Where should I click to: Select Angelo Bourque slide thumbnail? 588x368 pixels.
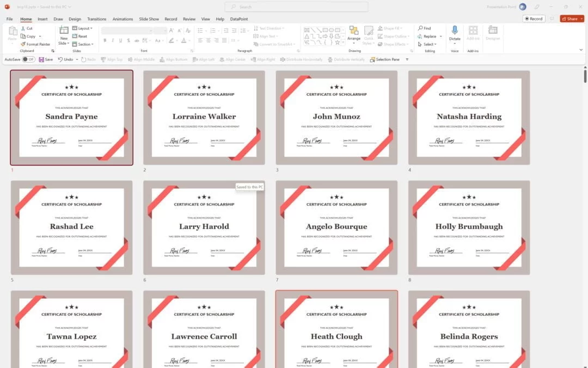tap(336, 227)
